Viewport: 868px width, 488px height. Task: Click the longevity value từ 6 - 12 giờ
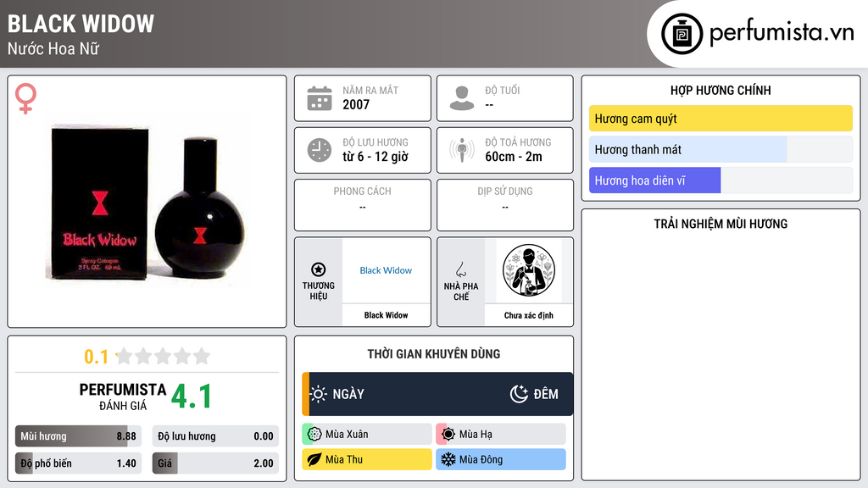click(376, 157)
